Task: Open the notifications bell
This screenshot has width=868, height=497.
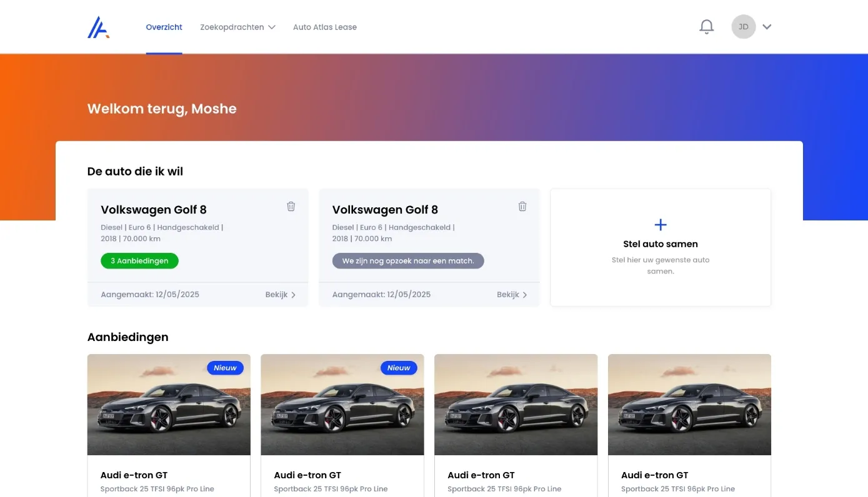Action: pos(706,27)
